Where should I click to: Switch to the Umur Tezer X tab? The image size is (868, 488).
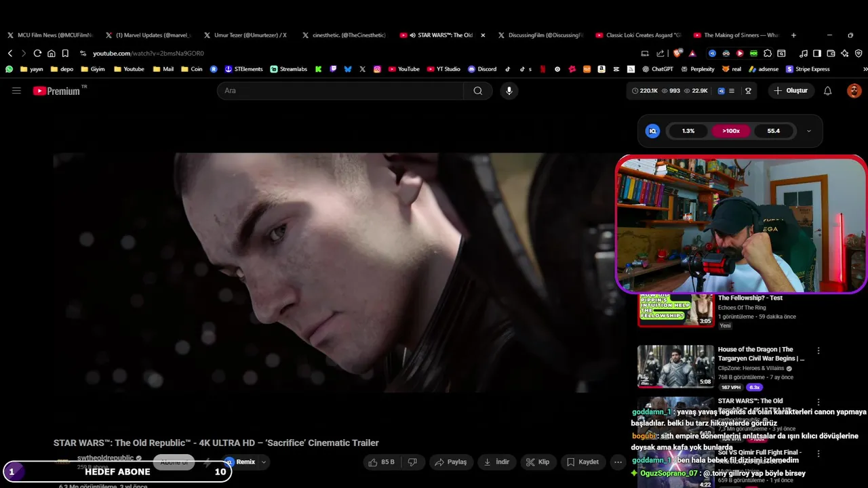pos(246,35)
